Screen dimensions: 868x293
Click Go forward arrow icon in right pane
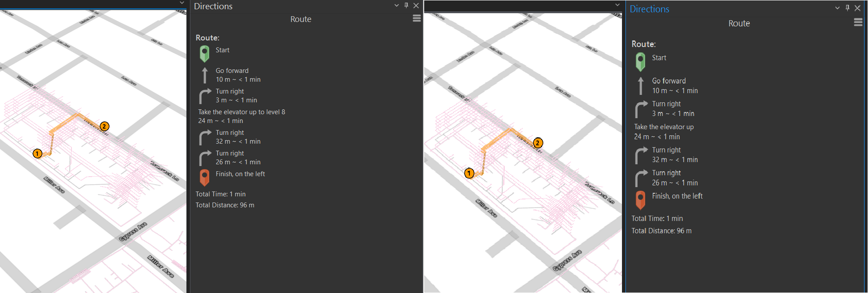pyautogui.click(x=640, y=86)
